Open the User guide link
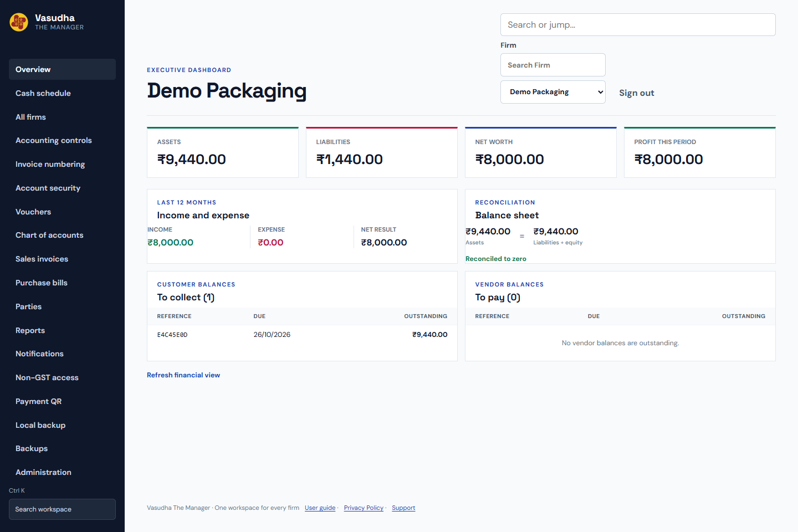The height and width of the screenshot is (532, 798). tap(320, 508)
